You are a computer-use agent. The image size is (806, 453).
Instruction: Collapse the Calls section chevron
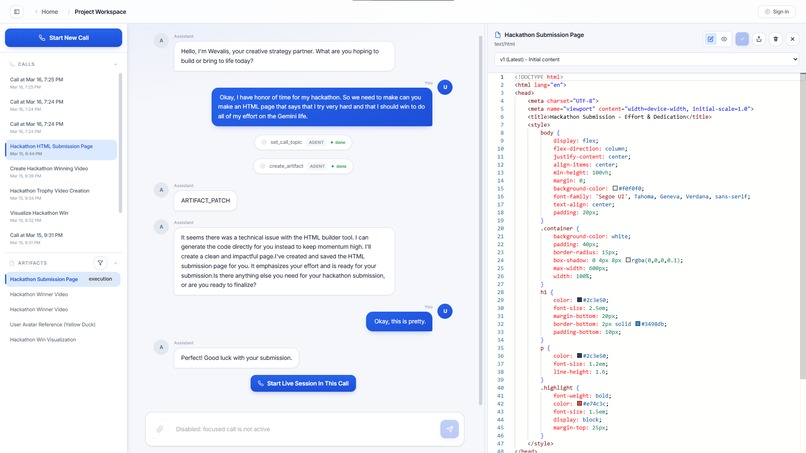coord(115,64)
